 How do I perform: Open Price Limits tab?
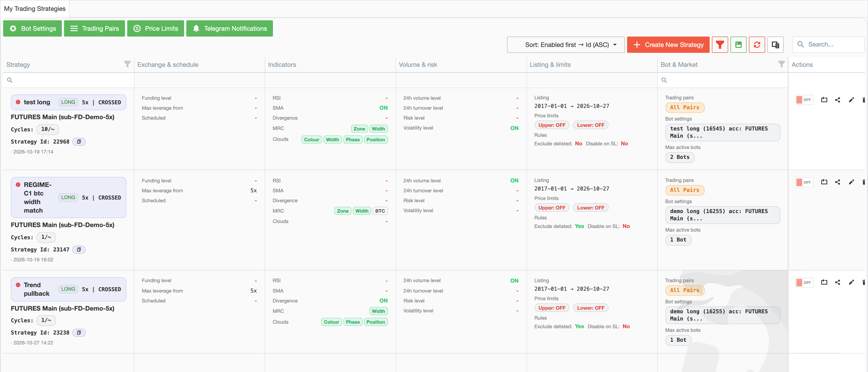click(155, 28)
